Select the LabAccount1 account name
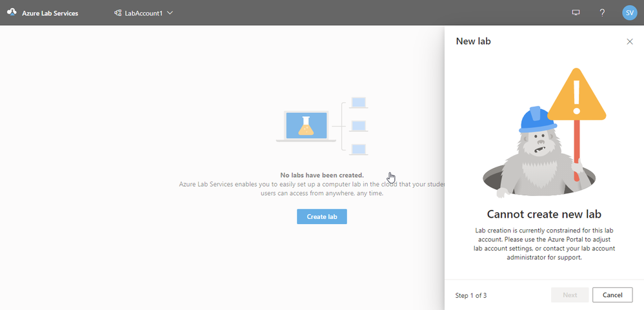 143,13
